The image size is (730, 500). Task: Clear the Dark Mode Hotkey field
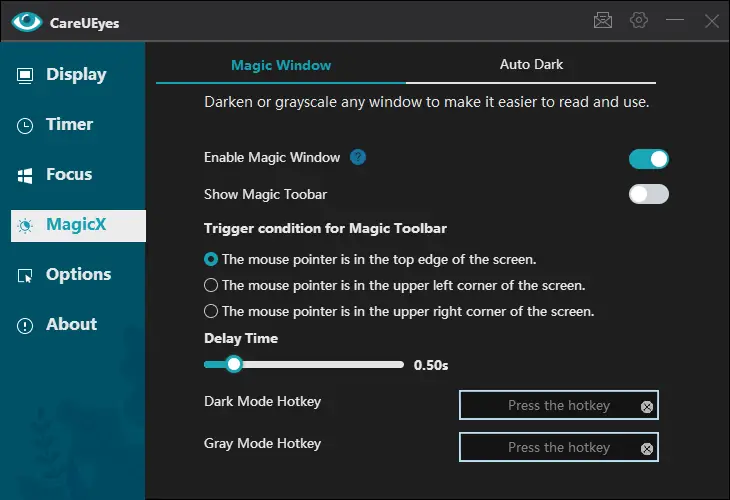pyautogui.click(x=647, y=407)
